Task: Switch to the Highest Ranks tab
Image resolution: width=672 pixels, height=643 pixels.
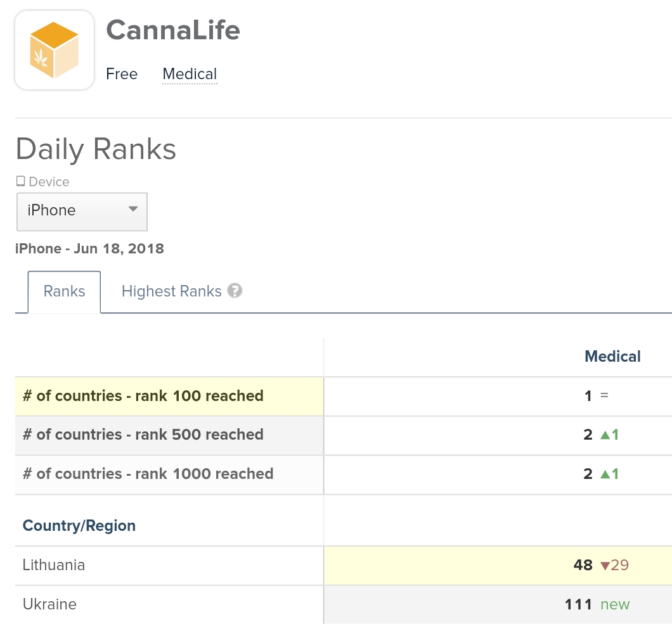Action: point(171,291)
